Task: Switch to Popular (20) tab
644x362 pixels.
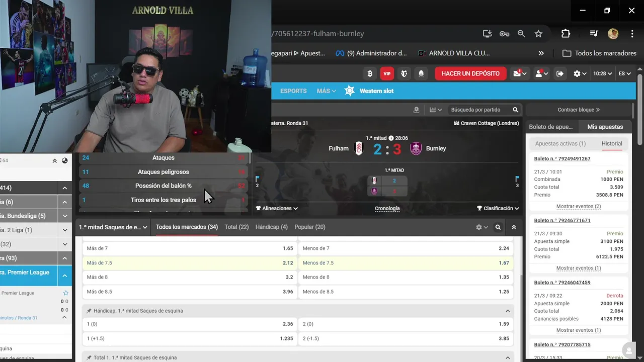Action: tap(310, 227)
